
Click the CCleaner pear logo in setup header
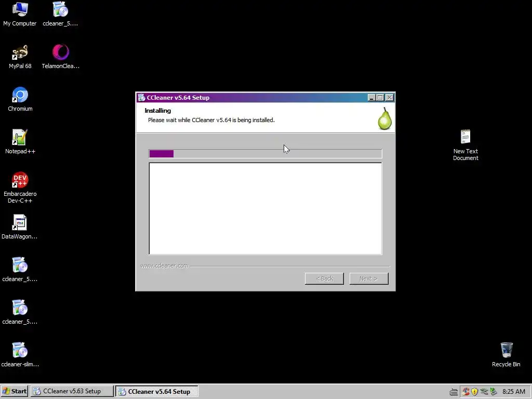pos(385,118)
